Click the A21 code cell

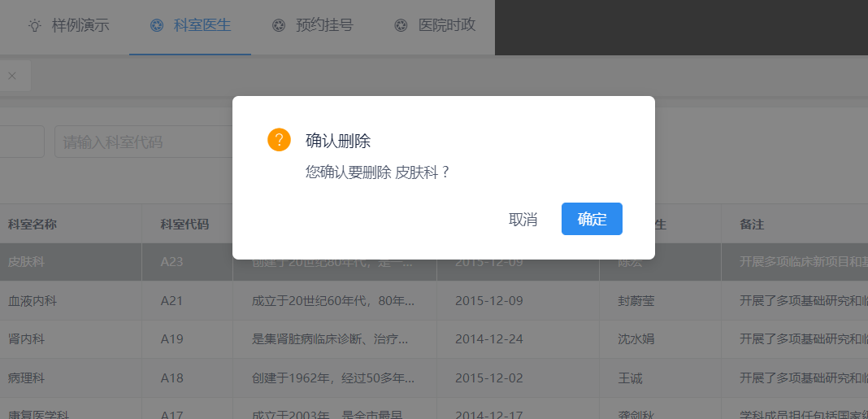[171, 301]
